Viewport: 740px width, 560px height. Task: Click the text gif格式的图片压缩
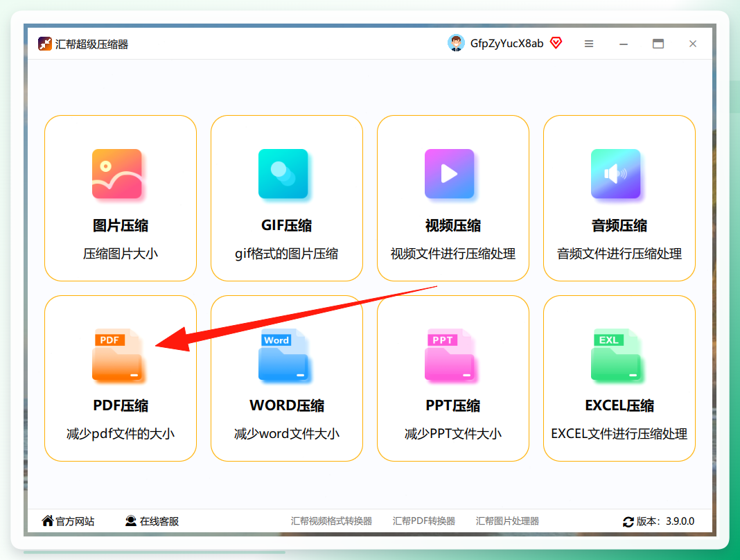click(x=286, y=254)
